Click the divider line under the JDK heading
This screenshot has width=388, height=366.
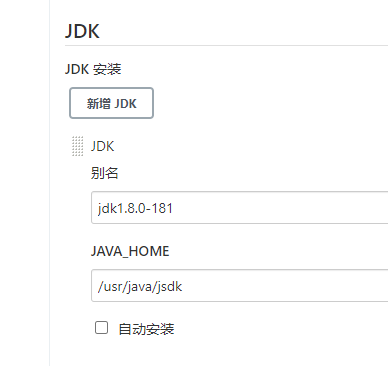click(226, 45)
